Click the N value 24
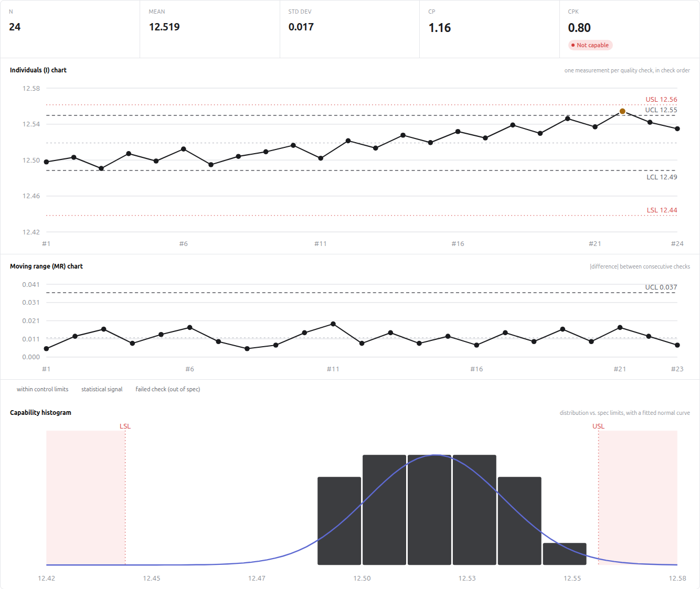Viewport: 700px width, 589px height. click(15, 27)
